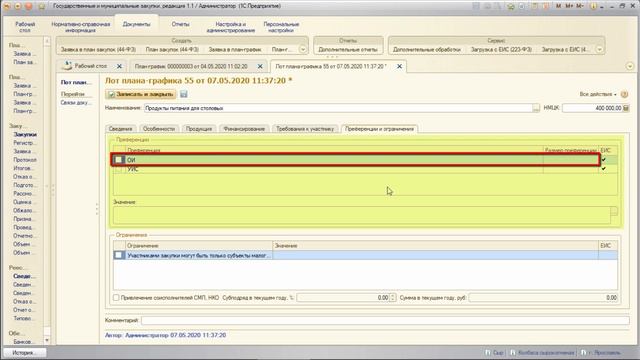Open the Отчеты section
Screen dimensions: 640x360
[x=180, y=24]
